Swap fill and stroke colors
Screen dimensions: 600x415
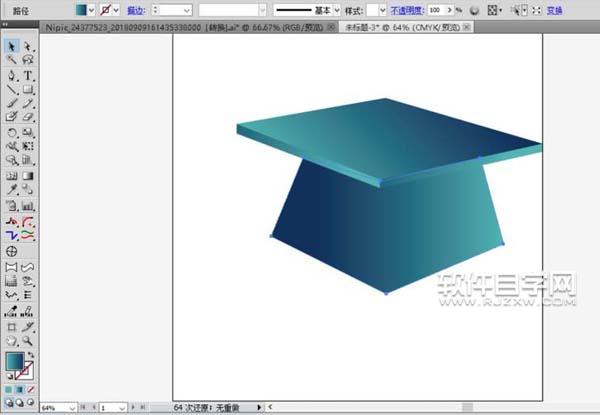point(31,354)
